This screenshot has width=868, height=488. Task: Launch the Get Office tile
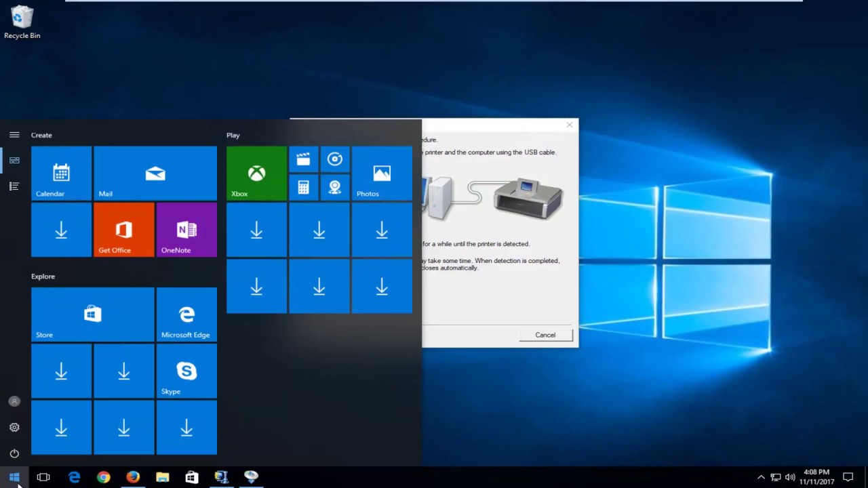123,230
